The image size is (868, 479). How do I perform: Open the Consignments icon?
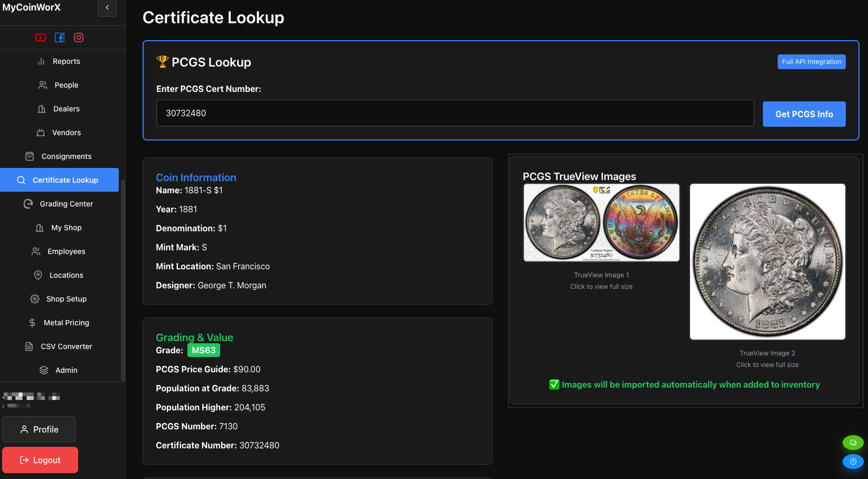point(30,156)
